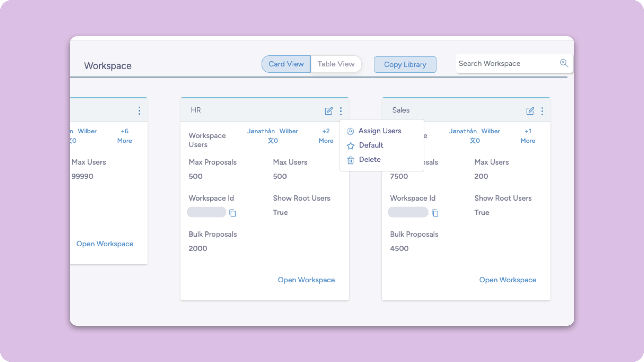Select Assign Users from context menu
Viewport: 644px width, 362px height.
pyautogui.click(x=380, y=131)
